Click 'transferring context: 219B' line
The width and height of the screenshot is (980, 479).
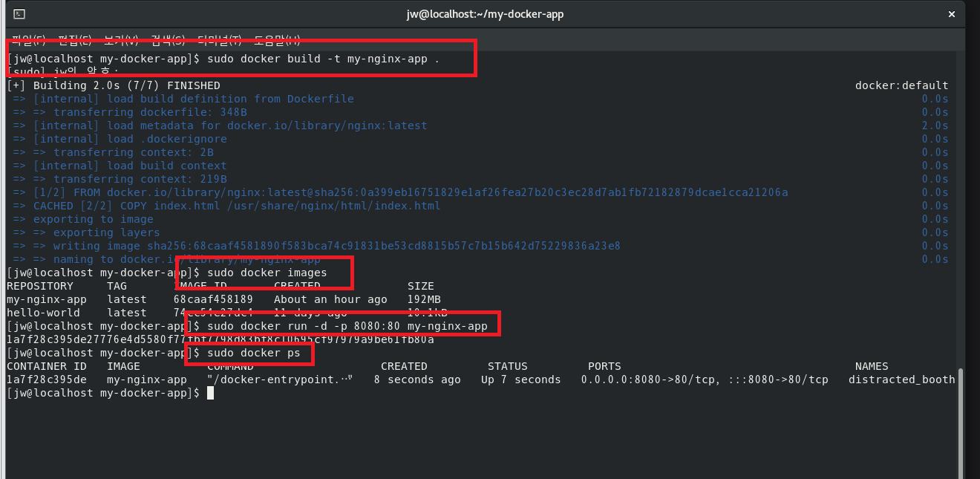[120, 179]
